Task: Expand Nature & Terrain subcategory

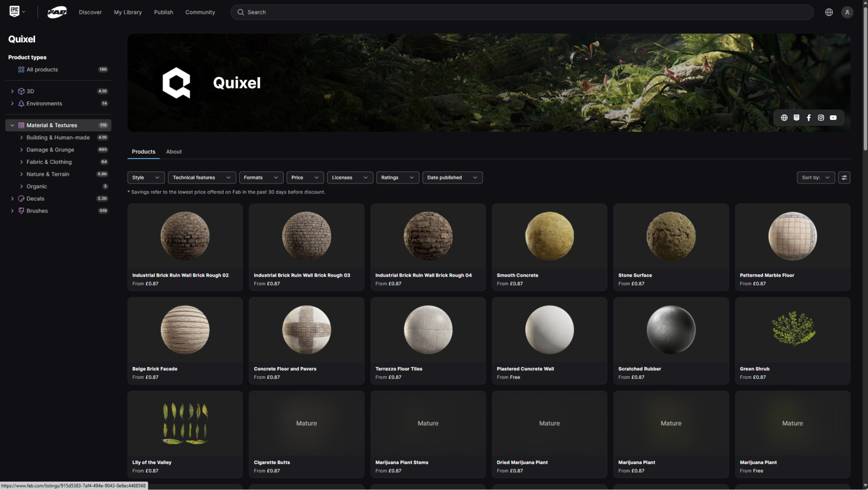Action: (21, 174)
